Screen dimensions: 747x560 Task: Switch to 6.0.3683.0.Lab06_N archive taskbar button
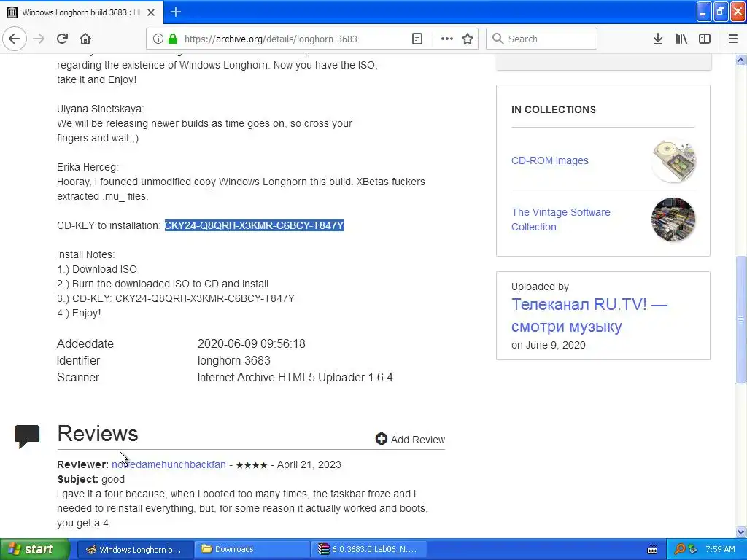coord(368,549)
